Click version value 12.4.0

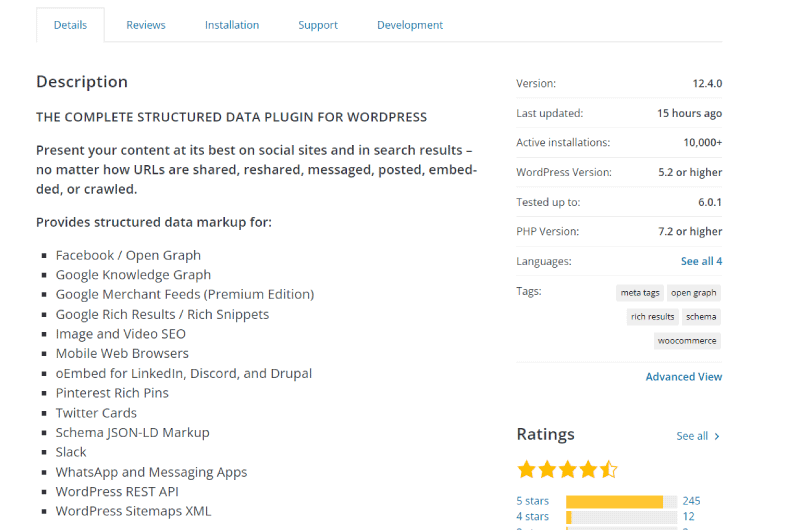707,84
